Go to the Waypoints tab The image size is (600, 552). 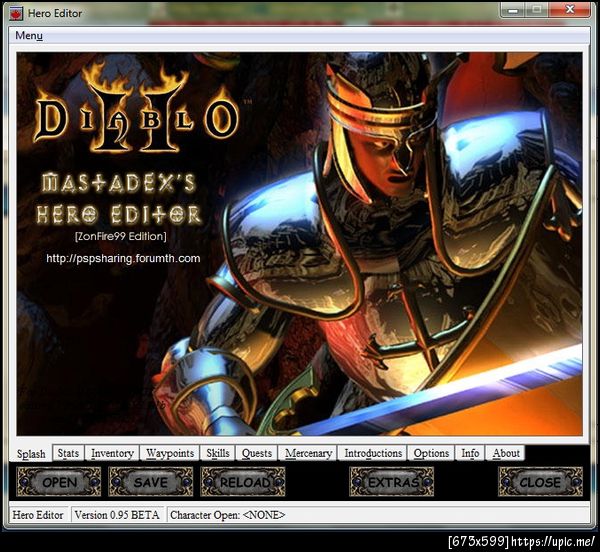click(170, 453)
